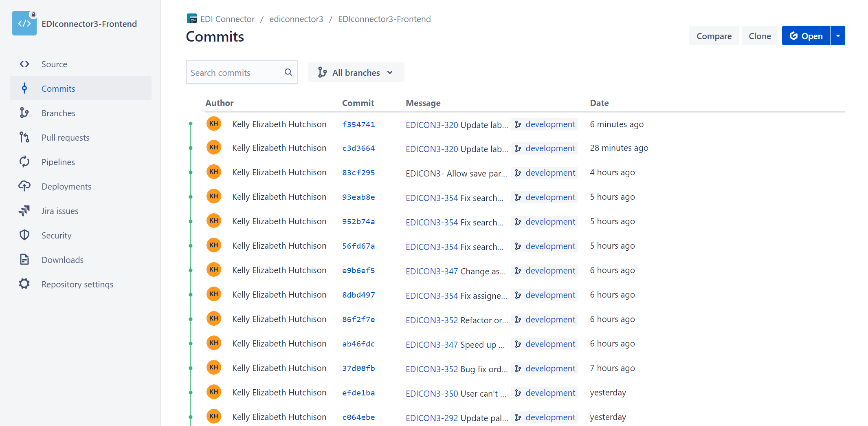Open Deployments from the sidebar
The image size is (868, 426).
click(66, 186)
